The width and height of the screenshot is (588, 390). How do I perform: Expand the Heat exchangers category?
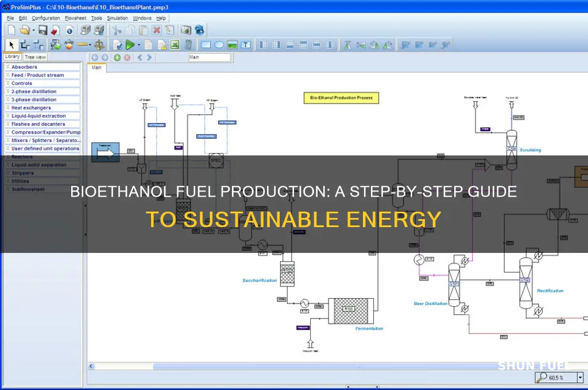click(x=42, y=107)
